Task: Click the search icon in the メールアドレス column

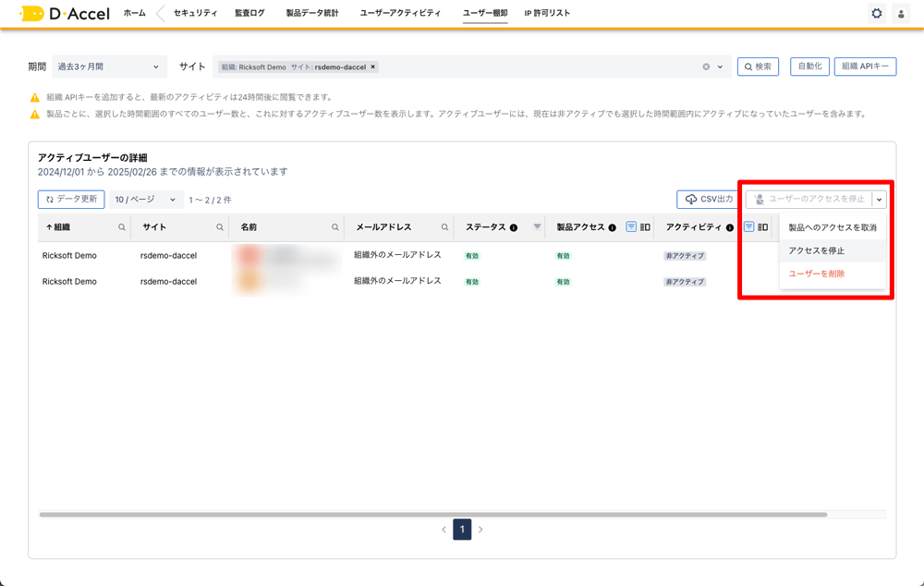Action: (x=444, y=227)
